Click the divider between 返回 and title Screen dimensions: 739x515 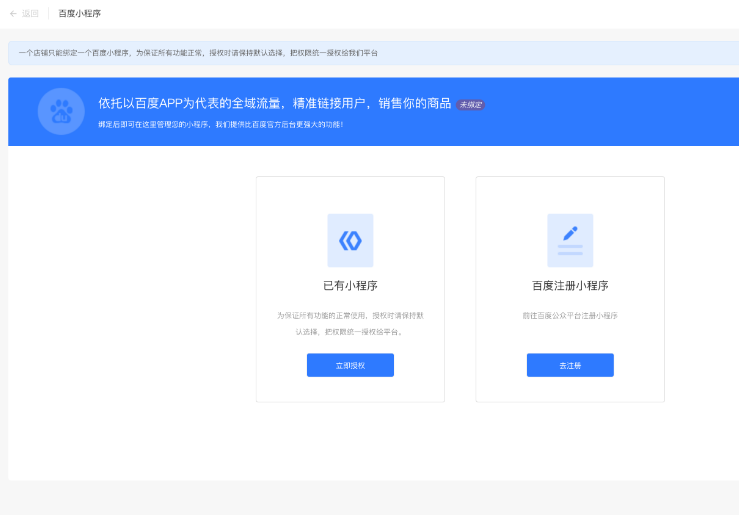(x=48, y=14)
